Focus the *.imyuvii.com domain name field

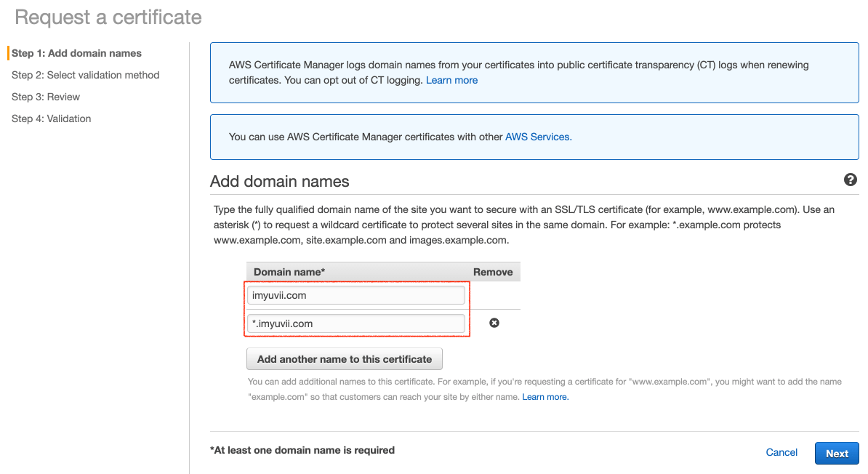(356, 324)
